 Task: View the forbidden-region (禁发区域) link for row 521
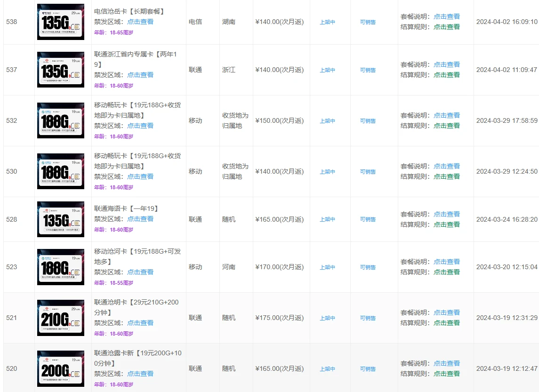[140, 323]
